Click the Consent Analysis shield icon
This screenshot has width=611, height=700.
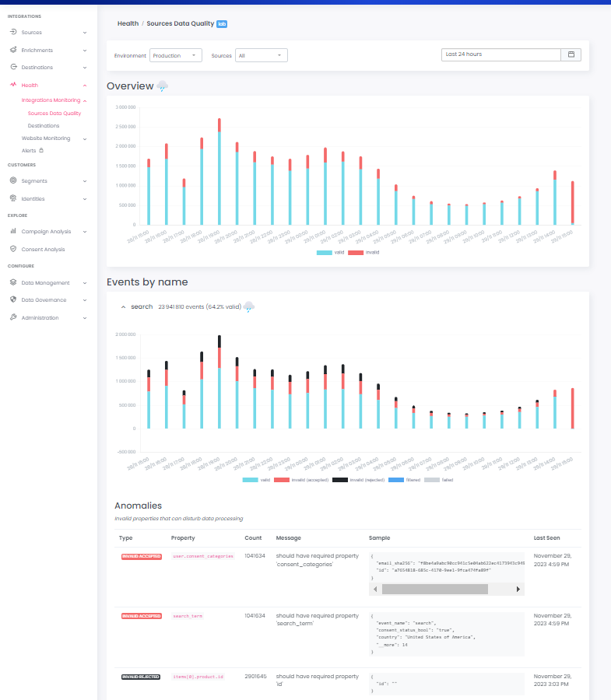point(13,249)
